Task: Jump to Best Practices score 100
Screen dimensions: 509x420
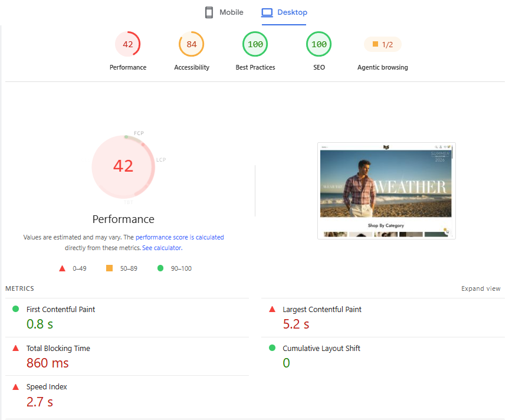Action: [255, 44]
